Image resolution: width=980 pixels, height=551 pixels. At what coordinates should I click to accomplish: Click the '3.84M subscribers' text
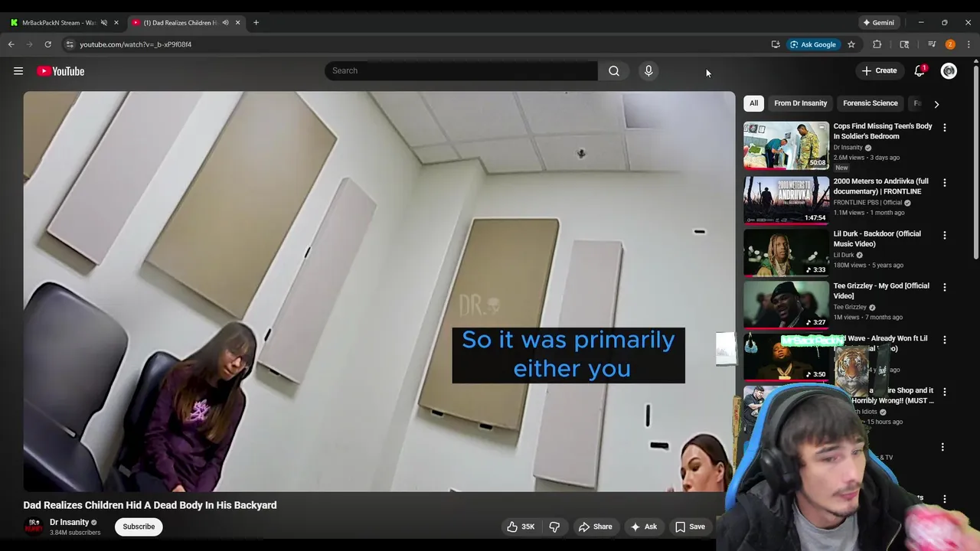[x=75, y=533]
